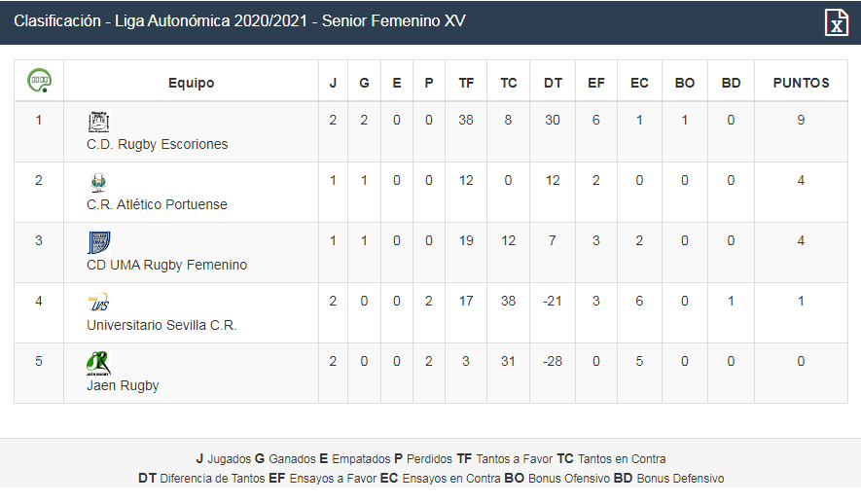Open the Jaen Rugby team logo
The width and height of the screenshot is (861, 504).
[99, 364]
